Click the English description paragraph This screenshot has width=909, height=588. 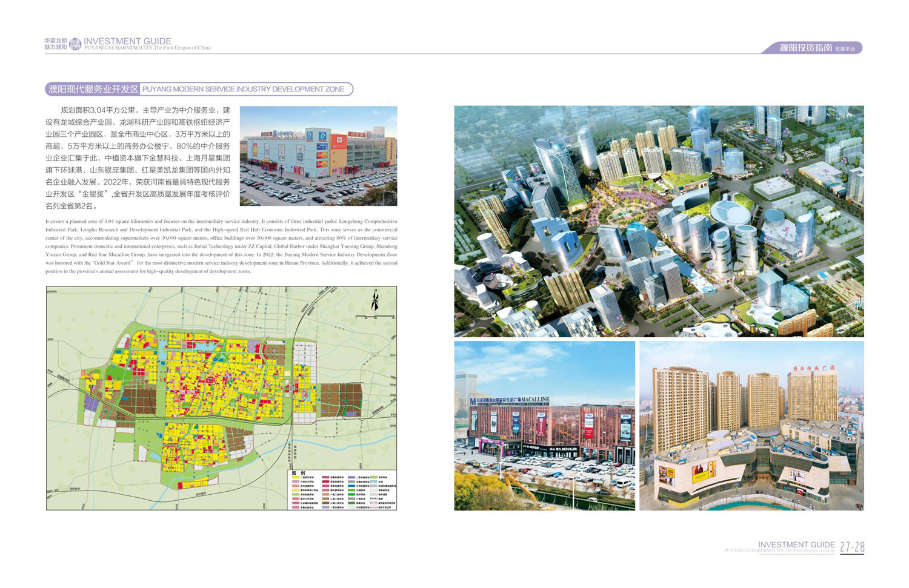point(221,246)
